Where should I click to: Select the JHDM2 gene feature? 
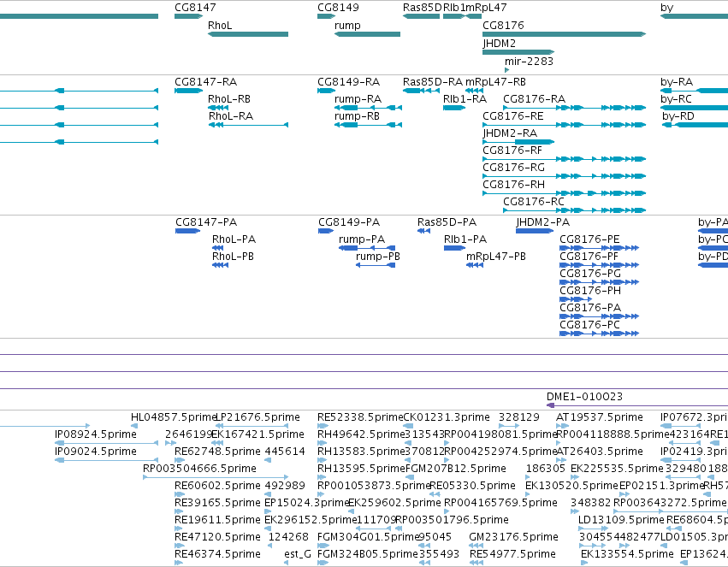click(x=518, y=52)
